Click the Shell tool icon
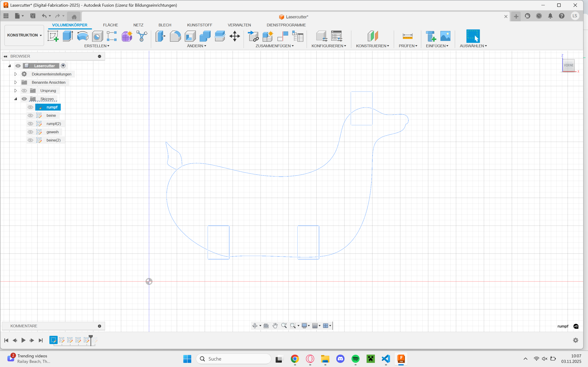The image size is (588, 367). coord(190,36)
